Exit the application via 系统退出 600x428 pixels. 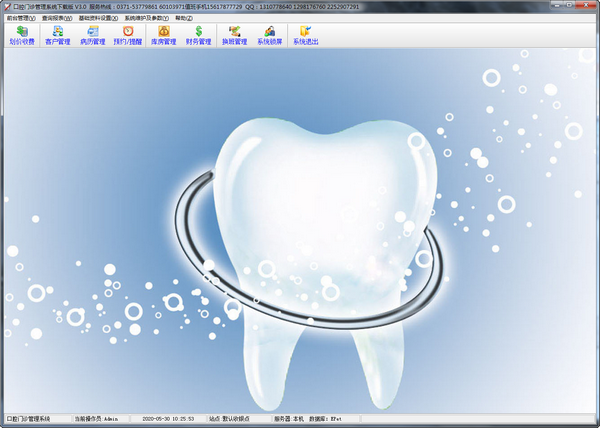[x=305, y=36]
